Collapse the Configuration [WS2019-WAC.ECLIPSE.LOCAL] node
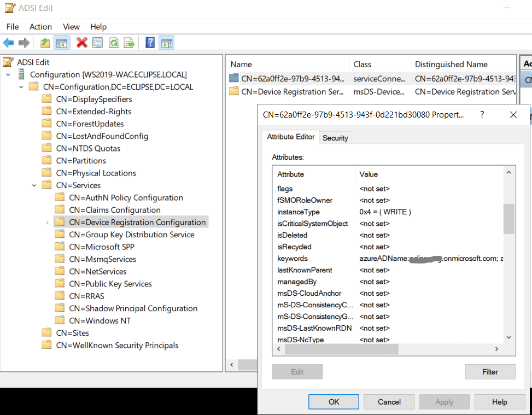532x415 pixels. (8, 74)
